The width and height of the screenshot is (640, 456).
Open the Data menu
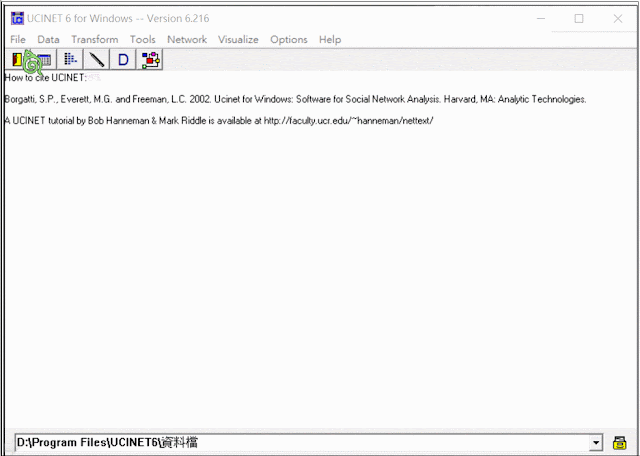48,40
